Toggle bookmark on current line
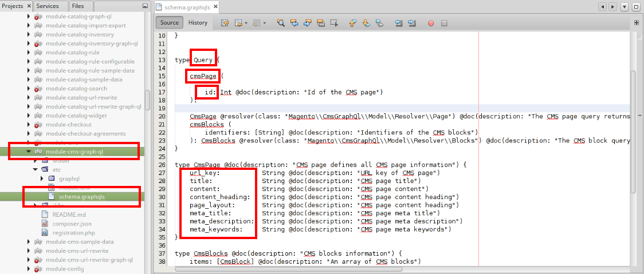 [379, 23]
